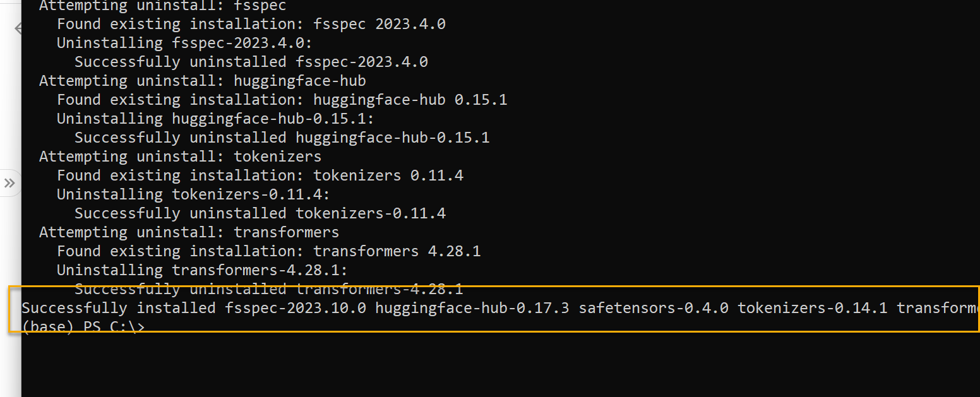980x397 pixels.
Task: Click the 'Attempting uninstall: huggingface-hub' line
Action: point(203,81)
